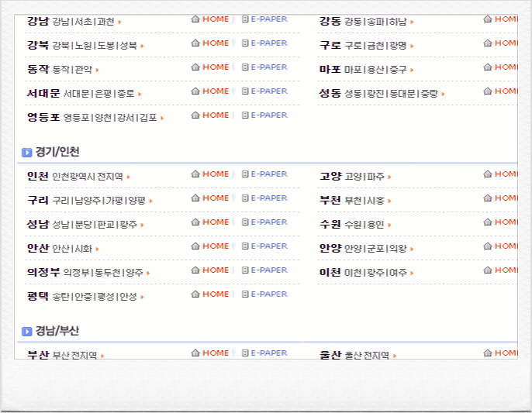The image size is (532, 413).
Task: Click E-PAPER document icon in 의정부 row
Action: (x=245, y=270)
